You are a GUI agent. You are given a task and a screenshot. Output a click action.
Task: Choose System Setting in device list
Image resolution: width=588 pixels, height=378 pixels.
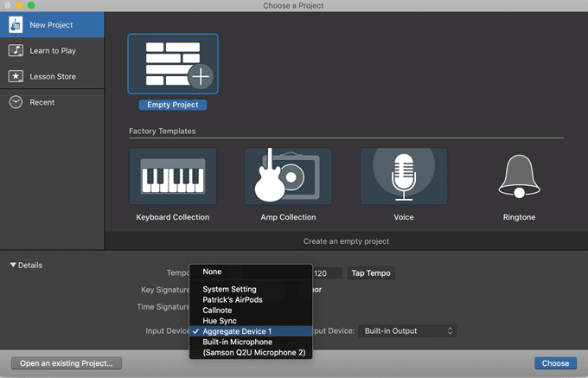[x=229, y=289]
